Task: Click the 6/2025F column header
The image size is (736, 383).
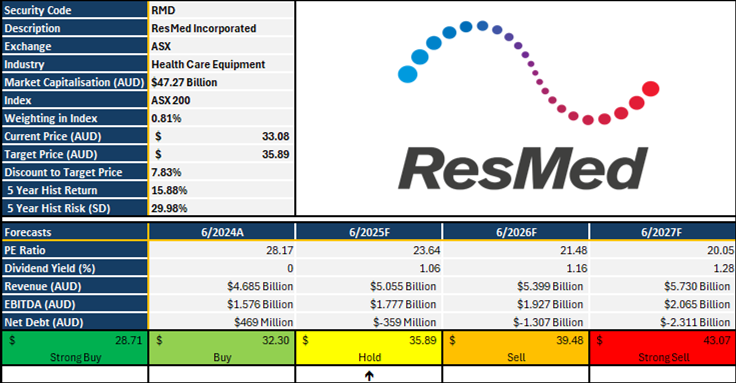Action: (x=369, y=232)
